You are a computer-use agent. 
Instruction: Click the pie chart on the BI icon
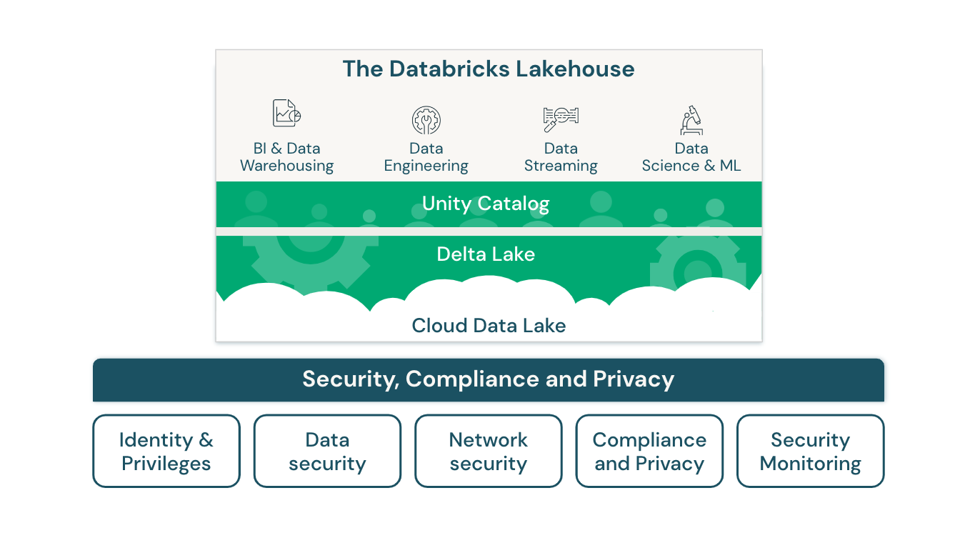pos(296,116)
